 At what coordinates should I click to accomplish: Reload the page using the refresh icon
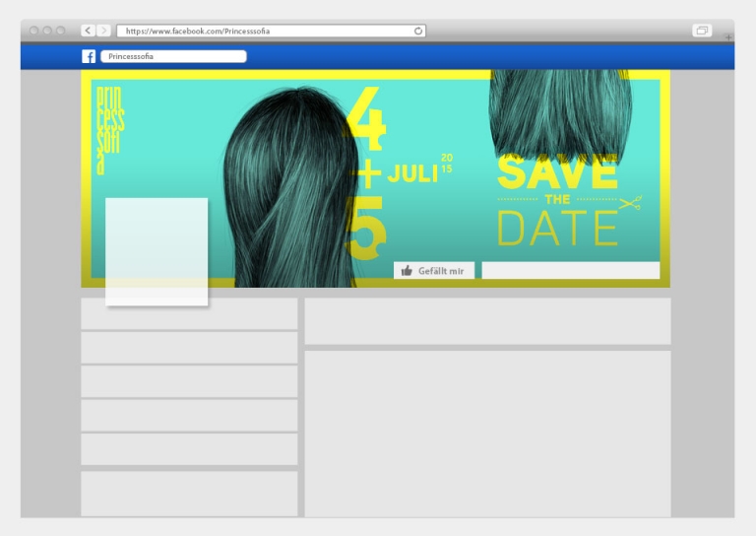click(418, 32)
